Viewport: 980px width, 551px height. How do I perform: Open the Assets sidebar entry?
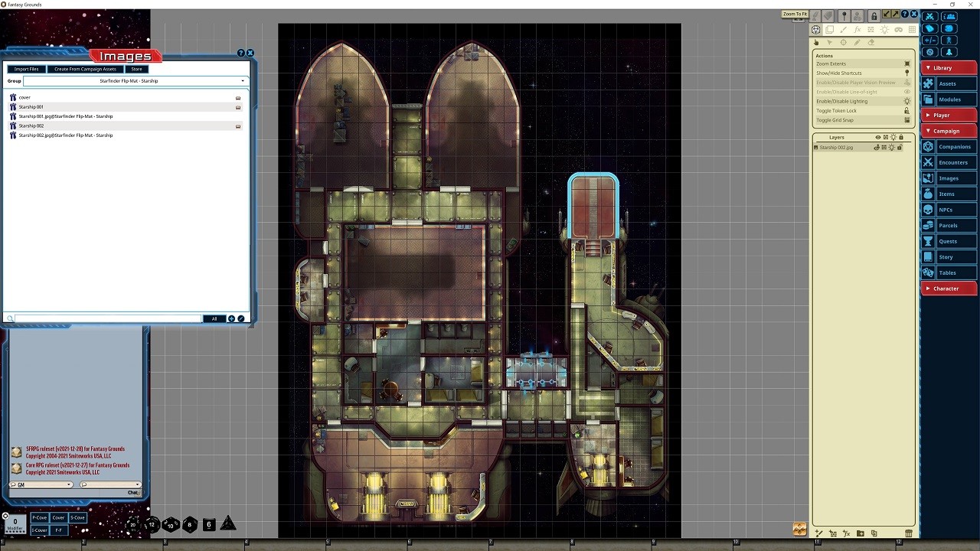point(949,83)
